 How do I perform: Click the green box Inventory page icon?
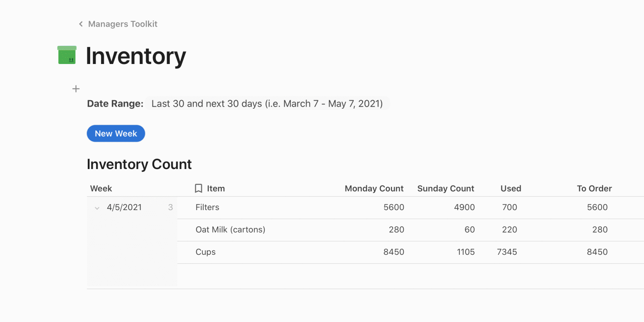[67, 55]
